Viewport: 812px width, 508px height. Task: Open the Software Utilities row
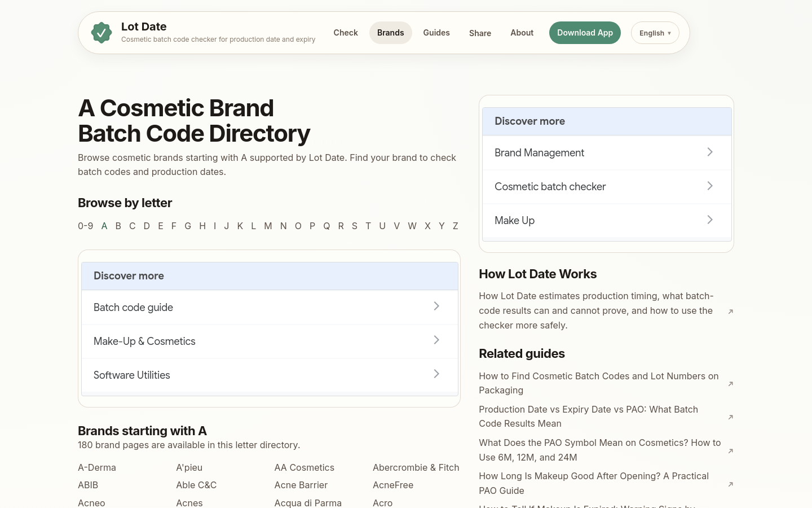270,375
